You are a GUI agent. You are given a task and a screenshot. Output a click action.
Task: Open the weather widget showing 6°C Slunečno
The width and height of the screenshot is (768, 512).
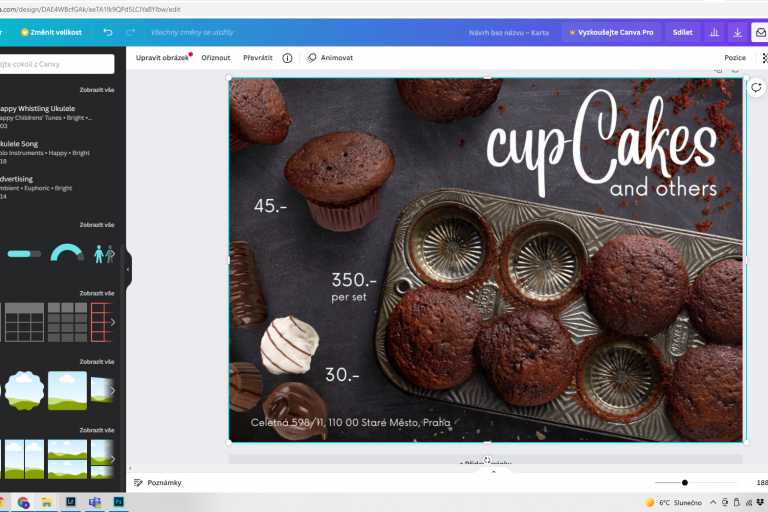pos(673,503)
